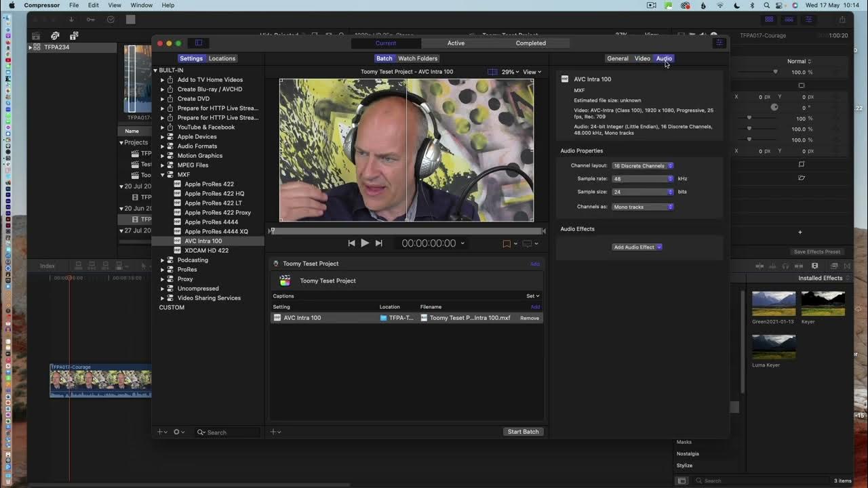Open the General inspector tab
Screen dimensions: 868x488
pyautogui.click(x=618, y=58)
